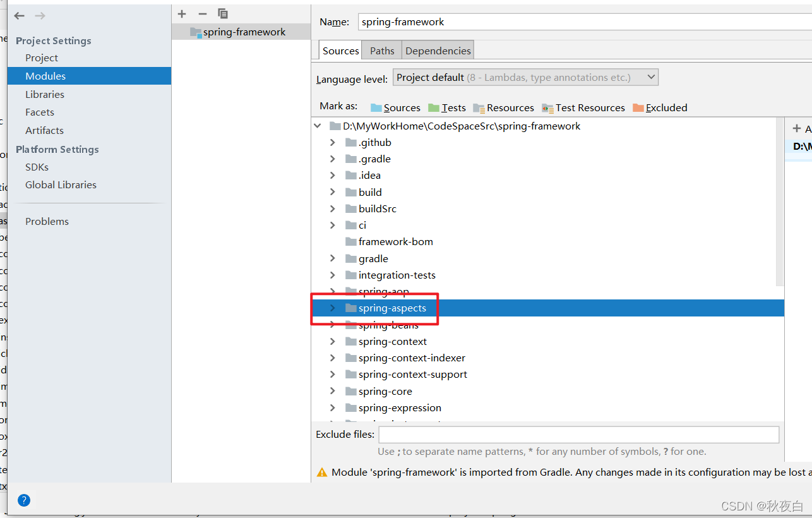Mark folder as Sources
The width and height of the screenshot is (812, 518).
click(395, 107)
